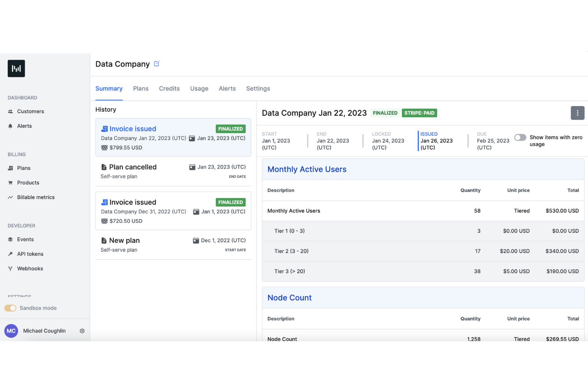Toggle Sandbox mode off
Image resolution: width=588 pixels, height=392 pixels.
[10, 308]
